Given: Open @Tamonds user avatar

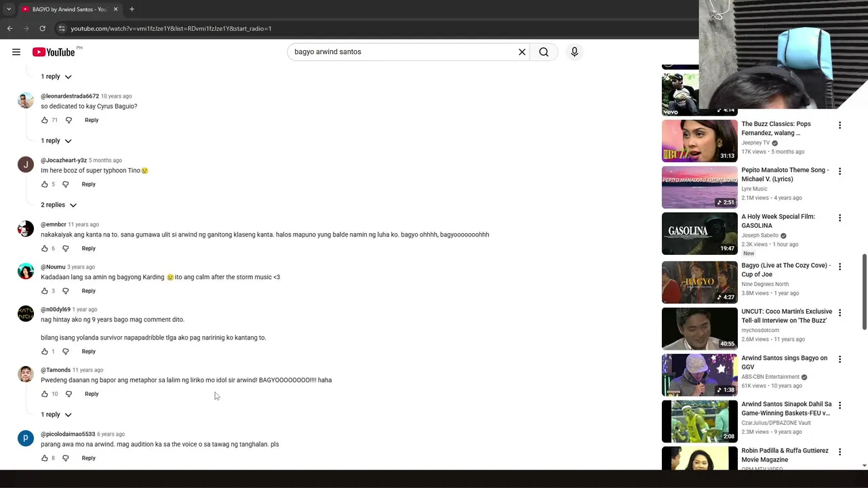Looking at the screenshot, I should pyautogui.click(x=26, y=374).
